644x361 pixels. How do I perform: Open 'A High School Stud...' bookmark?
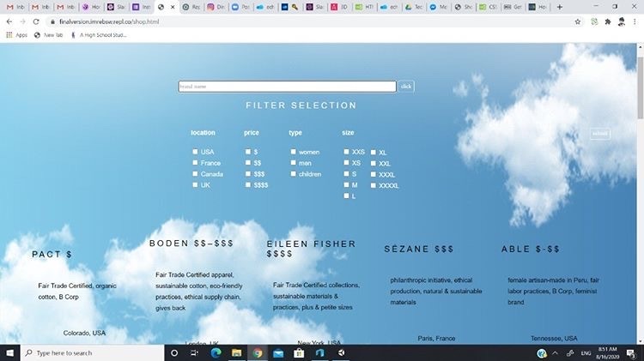[99, 35]
